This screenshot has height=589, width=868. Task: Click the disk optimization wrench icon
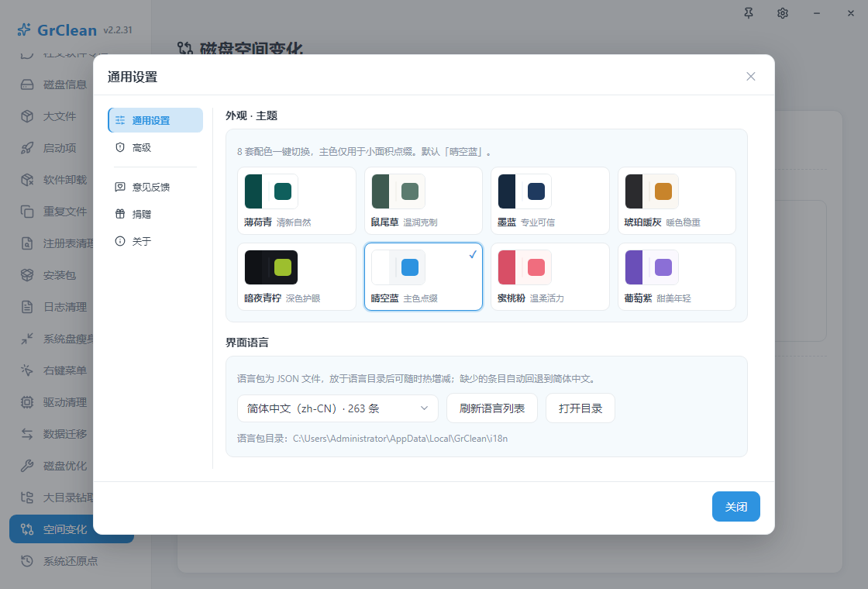point(27,466)
